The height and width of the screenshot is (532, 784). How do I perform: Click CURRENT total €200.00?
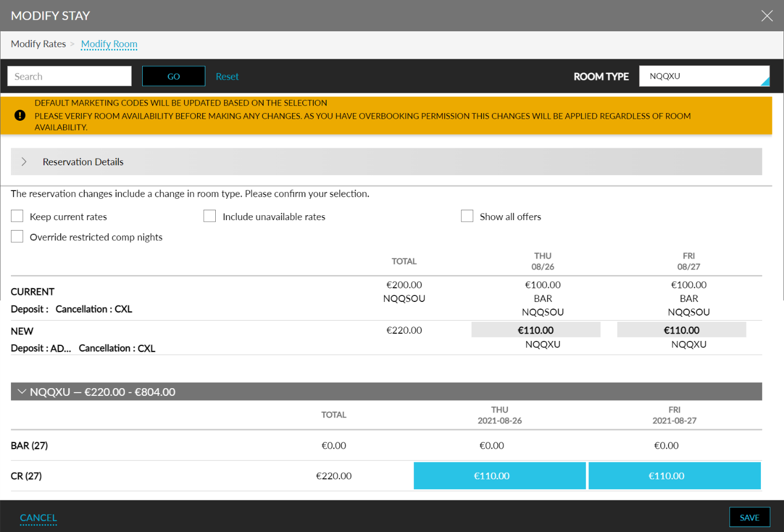pos(404,285)
